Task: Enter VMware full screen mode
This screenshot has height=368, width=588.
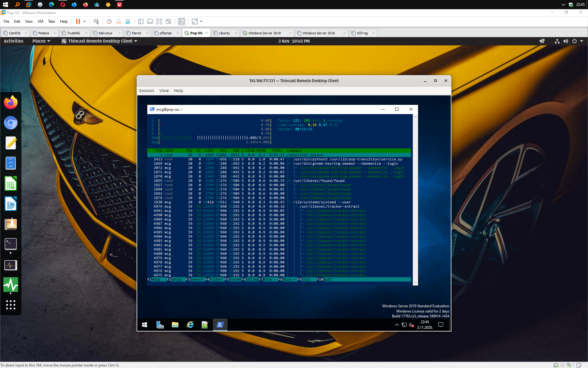Action: coord(159,21)
